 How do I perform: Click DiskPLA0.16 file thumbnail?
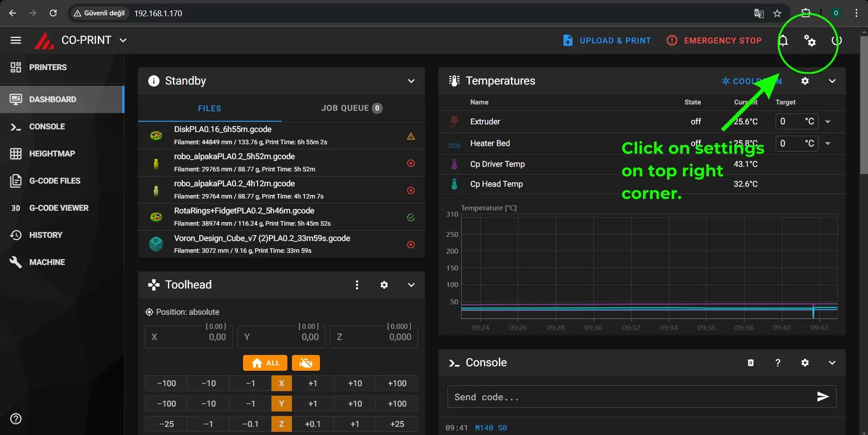156,136
